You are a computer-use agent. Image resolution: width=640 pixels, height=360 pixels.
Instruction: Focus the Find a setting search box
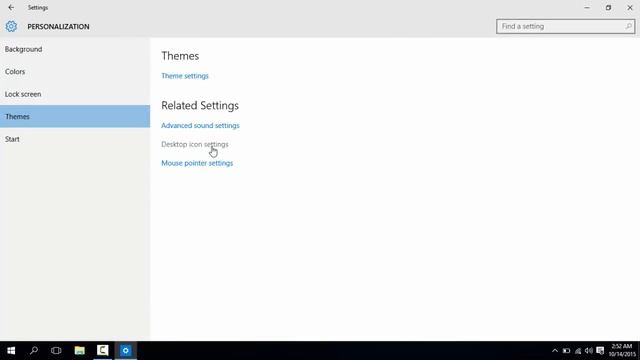tap(565, 27)
